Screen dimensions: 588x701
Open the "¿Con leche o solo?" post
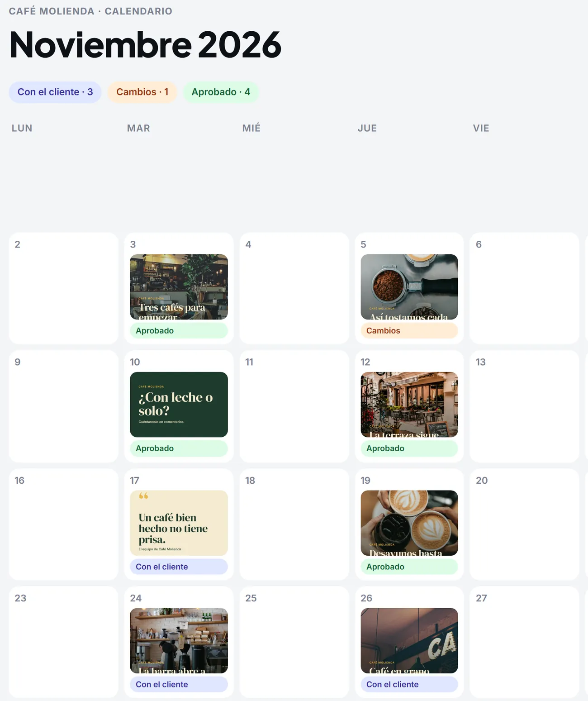[x=179, y=405]
